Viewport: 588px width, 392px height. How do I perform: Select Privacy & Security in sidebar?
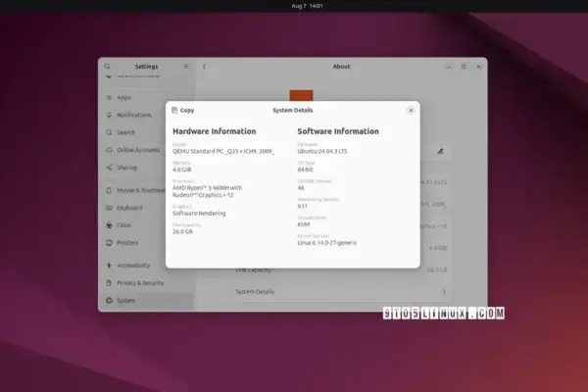click(x=146, y=283)
